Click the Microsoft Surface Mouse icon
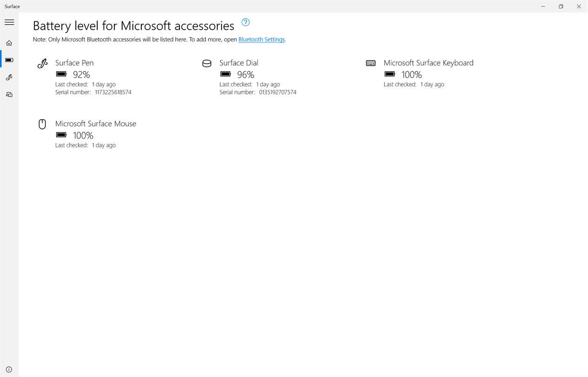Viewport: 588px width, 377px height. pyautogui.click(x=42, y=124)
